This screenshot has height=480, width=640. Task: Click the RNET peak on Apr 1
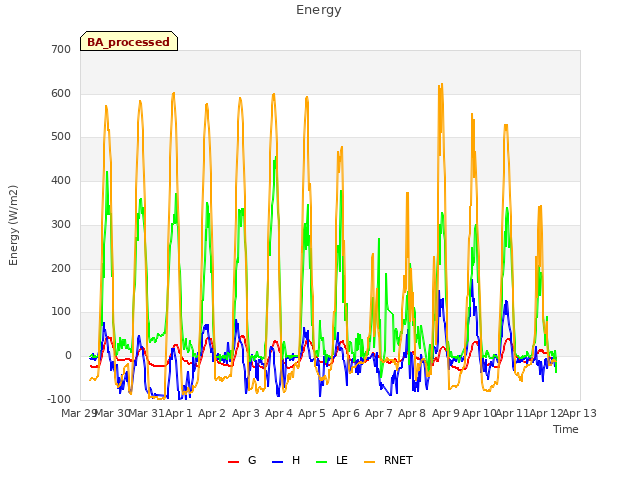(x=174, y=93)
